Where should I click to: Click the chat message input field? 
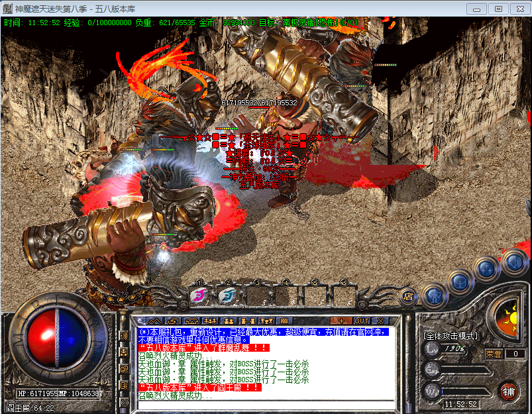pyautogui.click(x=267, y=405)
